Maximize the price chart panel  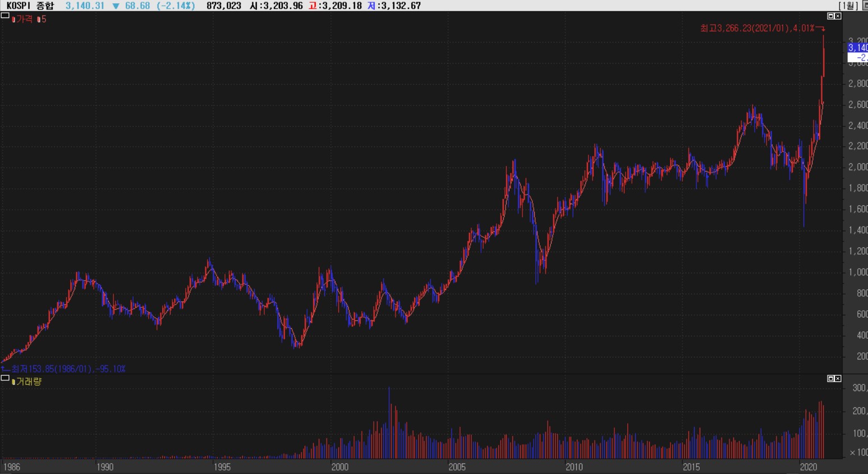(x=831, y=16)
